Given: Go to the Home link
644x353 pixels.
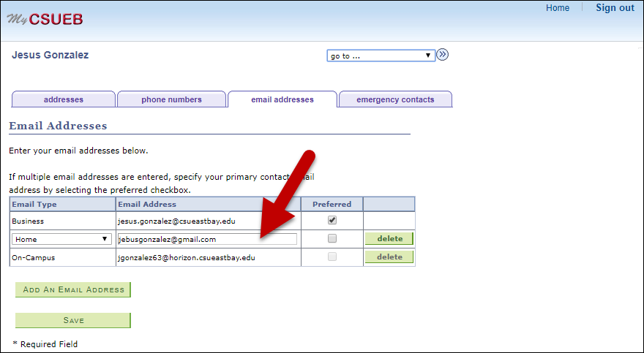Looking at the screenshot, I should point(558,8).
